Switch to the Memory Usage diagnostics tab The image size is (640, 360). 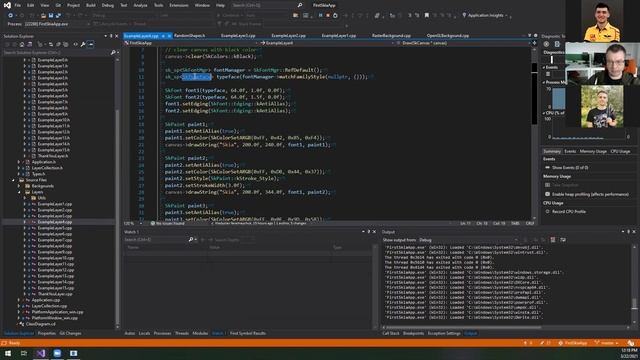[593, 151]
